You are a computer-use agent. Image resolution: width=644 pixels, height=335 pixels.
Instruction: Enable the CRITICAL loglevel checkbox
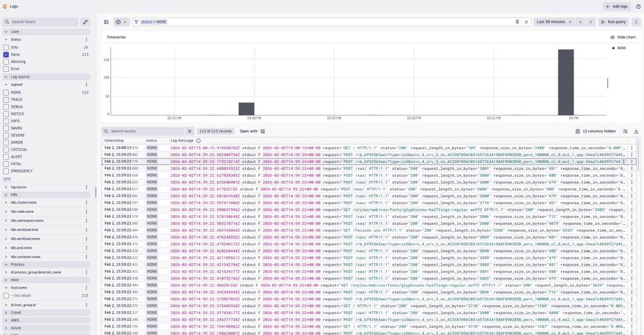(6, 149)
